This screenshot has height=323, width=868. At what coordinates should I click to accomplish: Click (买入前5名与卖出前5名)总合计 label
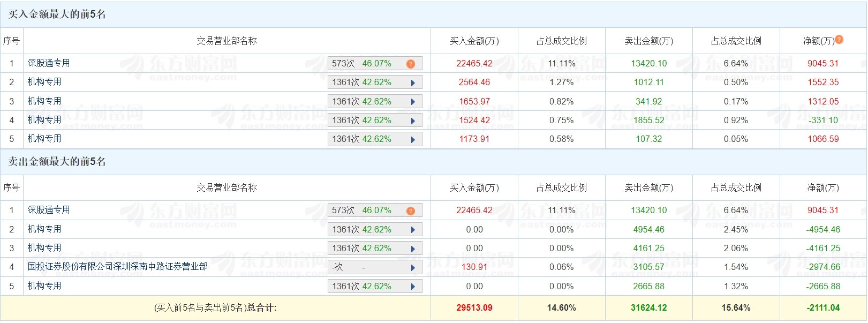pos(215,308)
